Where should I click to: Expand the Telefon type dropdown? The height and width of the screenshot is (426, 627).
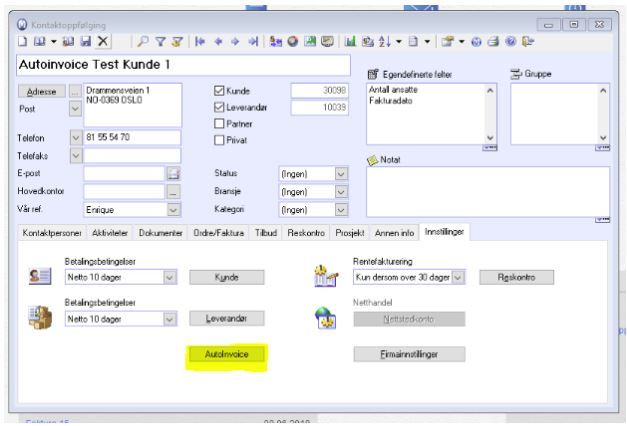coord(76,138)
